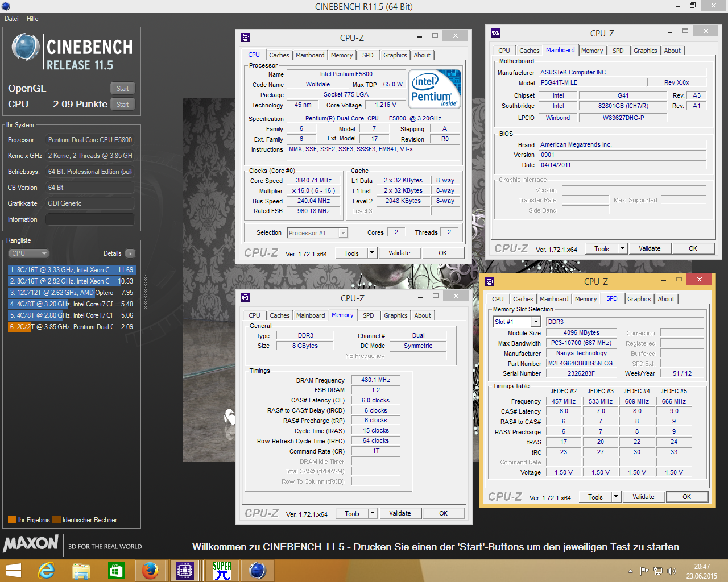728x582 pixels.
Task: Open Firefox from the taskbar
Action: (x=150, y=570)
